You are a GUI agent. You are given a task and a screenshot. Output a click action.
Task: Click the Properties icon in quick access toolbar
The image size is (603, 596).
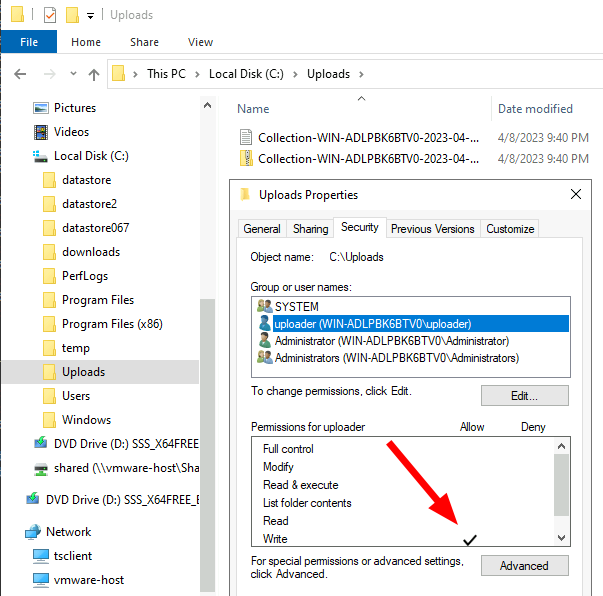48,15
